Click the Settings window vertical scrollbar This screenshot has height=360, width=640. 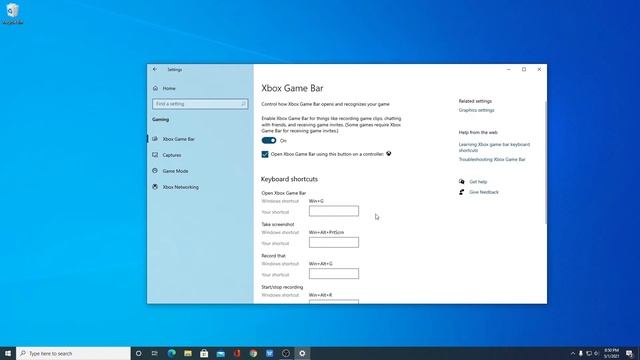[x=545, y=162]
